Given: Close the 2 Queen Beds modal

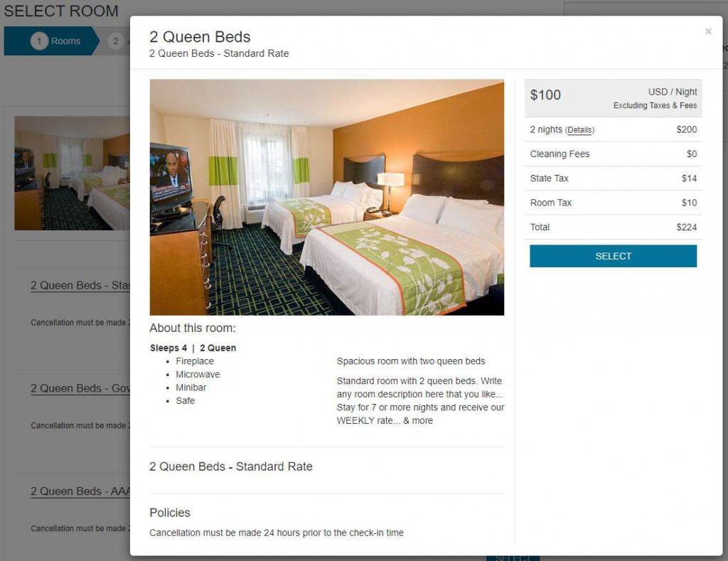Looking at the screenshot, I should (708, 31).
